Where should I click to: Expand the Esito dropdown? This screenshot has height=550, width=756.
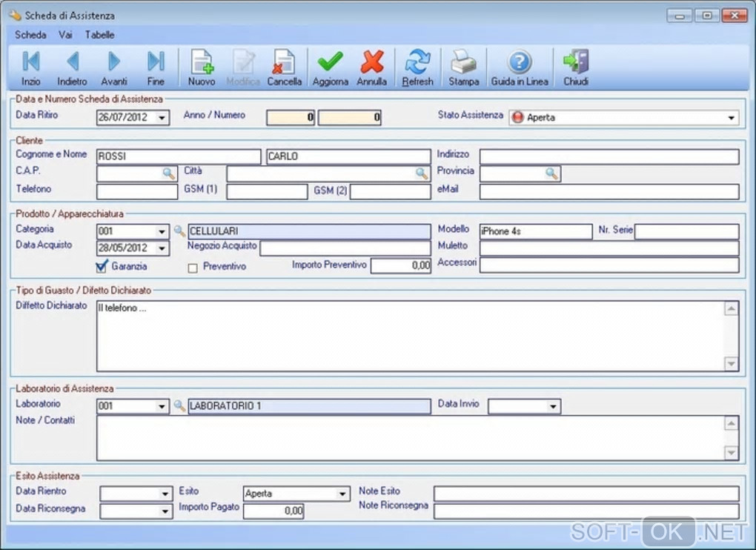pyautogui.click(x=342, y=494)
